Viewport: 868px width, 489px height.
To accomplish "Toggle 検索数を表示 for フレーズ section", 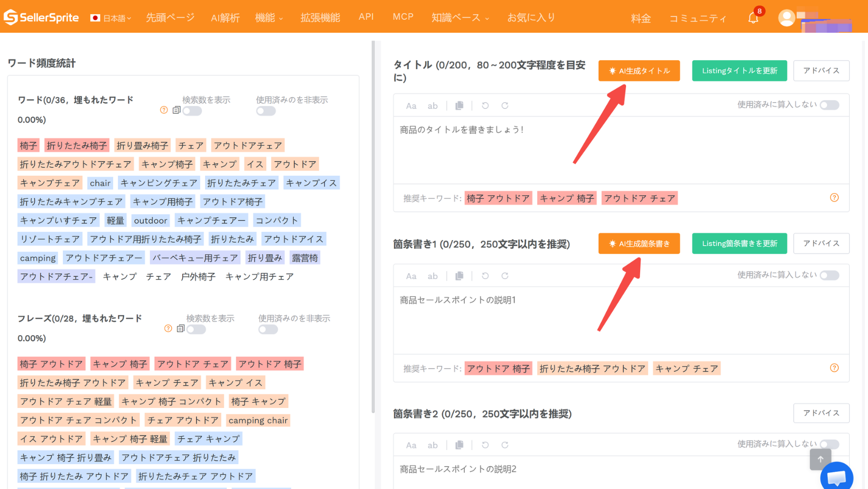I will (x=196, y=329).
